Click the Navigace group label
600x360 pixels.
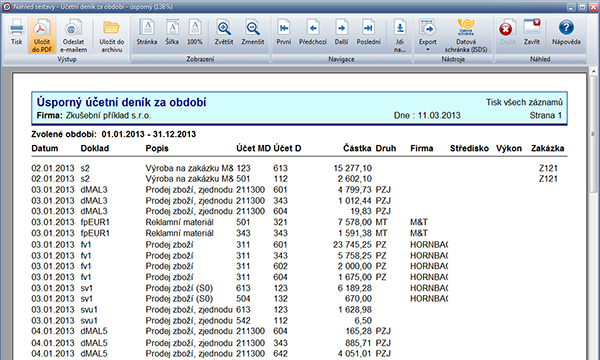tap(341, 59)
